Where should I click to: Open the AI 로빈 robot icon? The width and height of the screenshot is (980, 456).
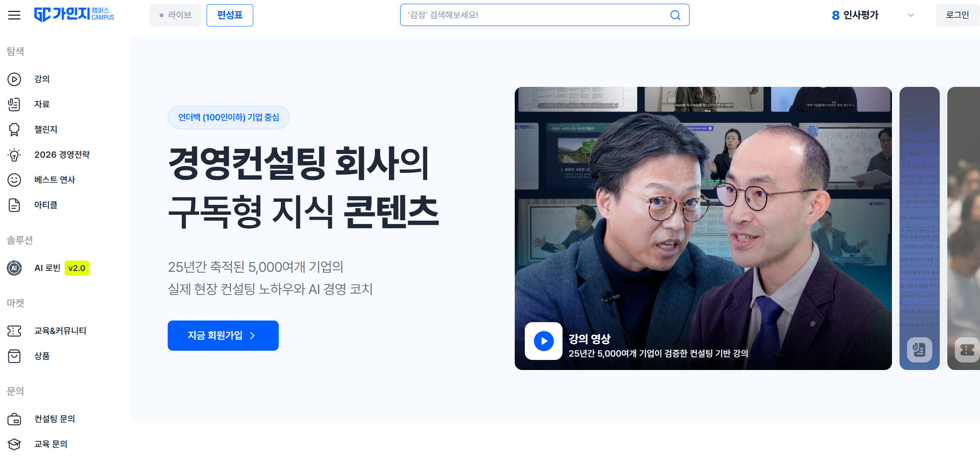(x=14, y=268)
